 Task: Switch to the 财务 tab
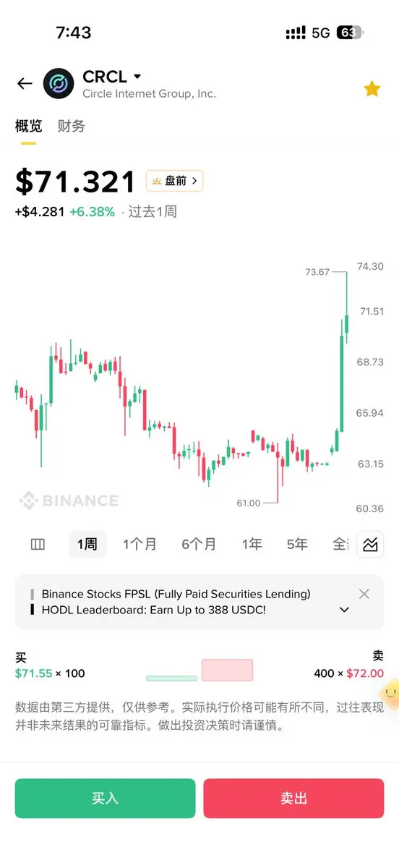point(72,126)
